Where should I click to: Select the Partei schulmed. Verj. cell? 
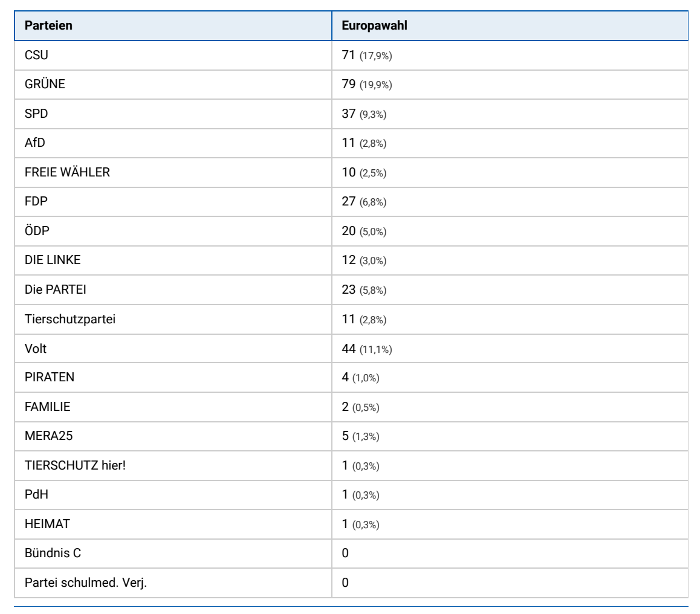(x=173, y=583)
